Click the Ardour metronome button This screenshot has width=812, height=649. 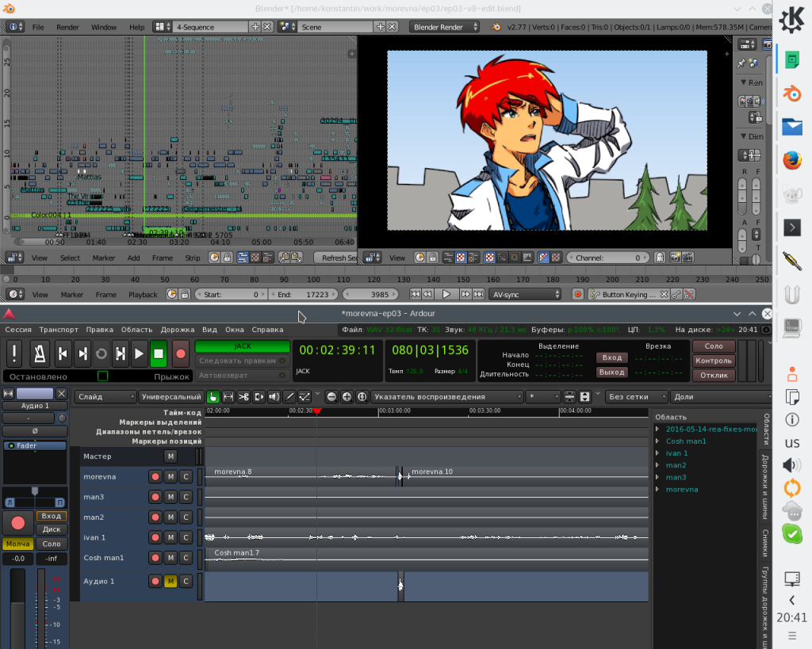point(40,353)
